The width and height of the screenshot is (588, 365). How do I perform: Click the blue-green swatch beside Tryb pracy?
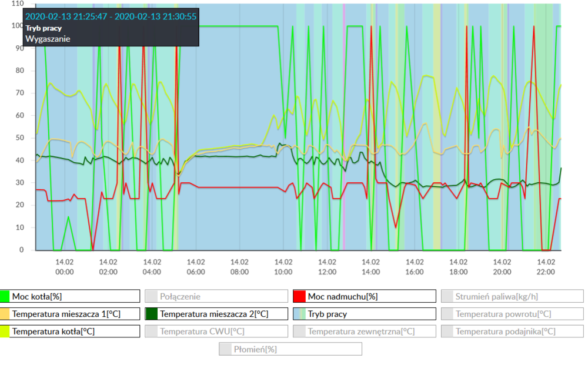[x=300, y=313]
